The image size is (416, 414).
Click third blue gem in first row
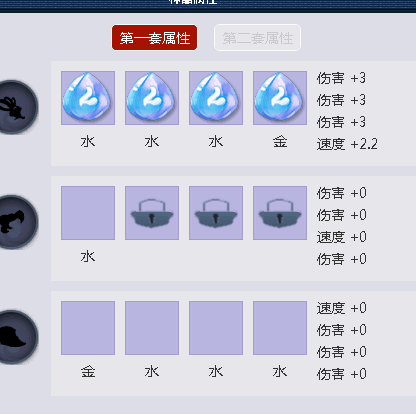point(216,98)
